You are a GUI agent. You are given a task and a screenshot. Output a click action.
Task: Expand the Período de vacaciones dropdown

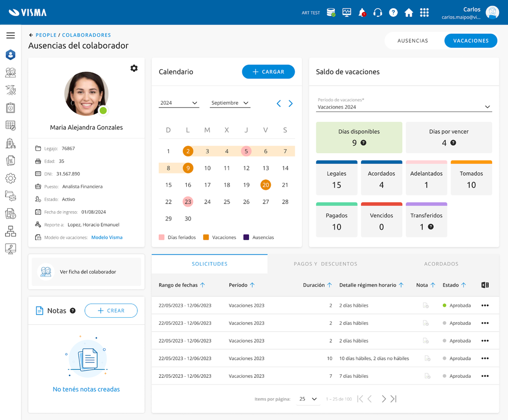coord(404,107)
